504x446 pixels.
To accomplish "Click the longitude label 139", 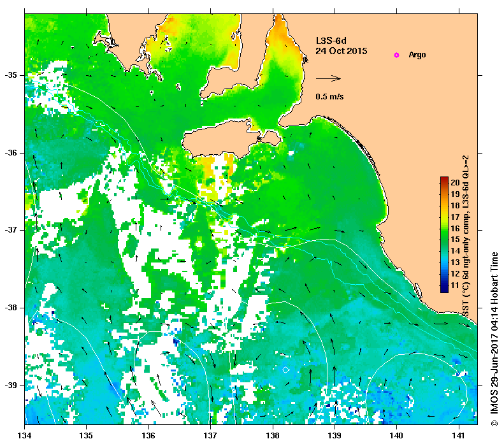I will (x=335, y=435).
